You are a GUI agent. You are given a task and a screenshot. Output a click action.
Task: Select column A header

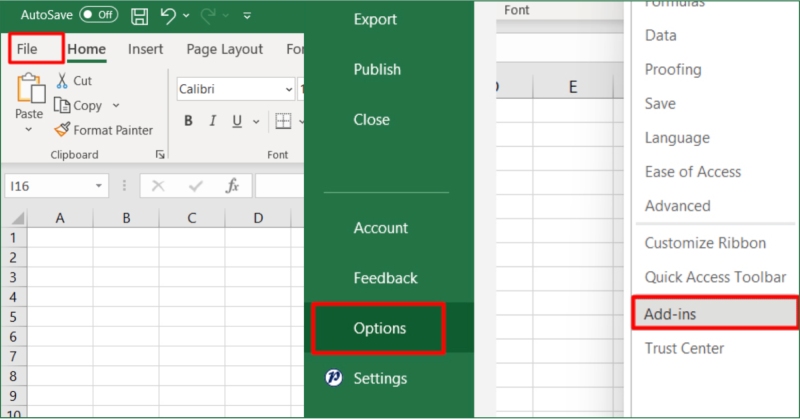coord(60,218)
